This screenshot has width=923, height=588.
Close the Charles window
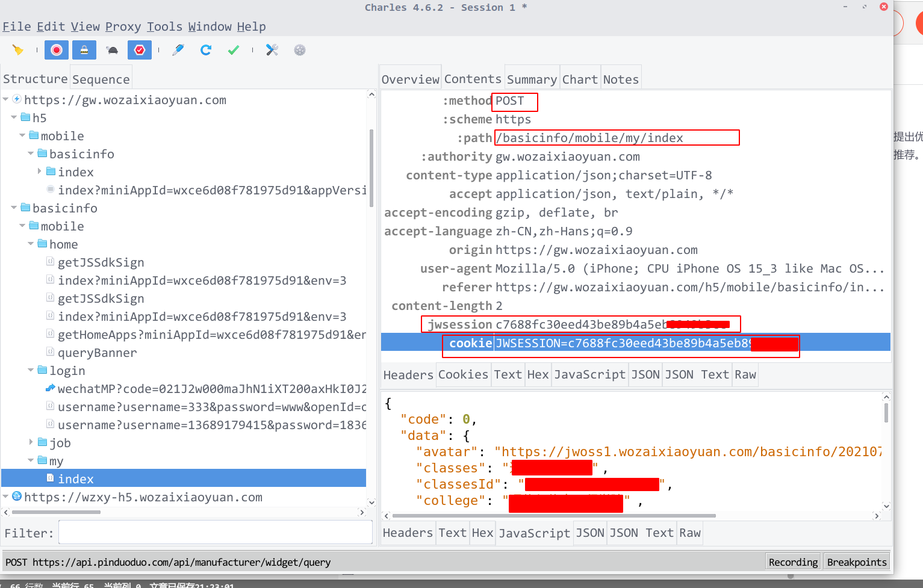[884, 7]
